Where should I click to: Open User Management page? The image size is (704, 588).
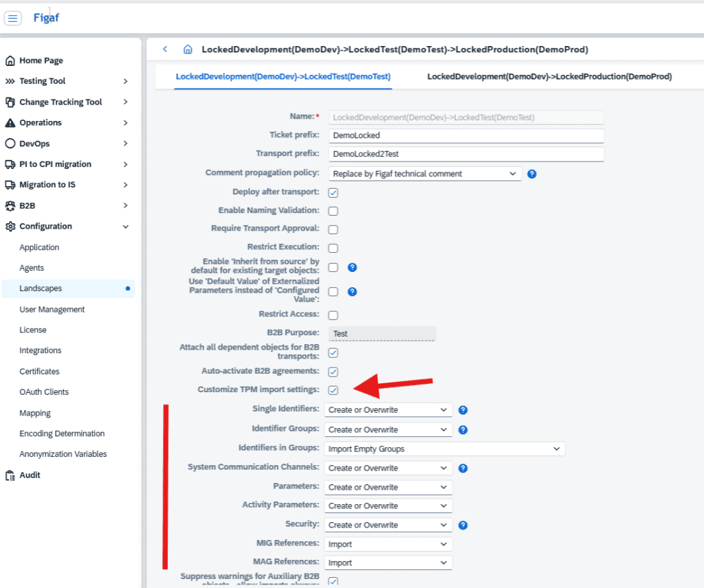pyautogui.click(x=52, y=310)
